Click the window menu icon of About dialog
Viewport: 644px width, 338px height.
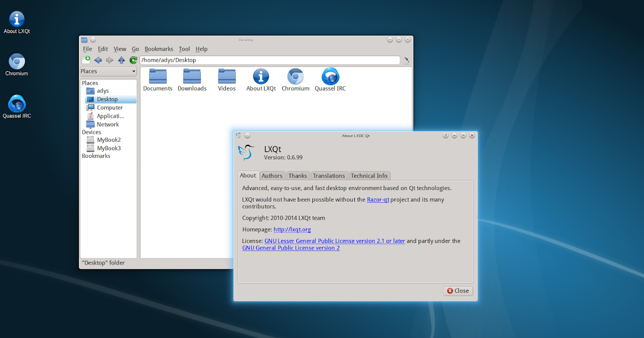[238, 136]
